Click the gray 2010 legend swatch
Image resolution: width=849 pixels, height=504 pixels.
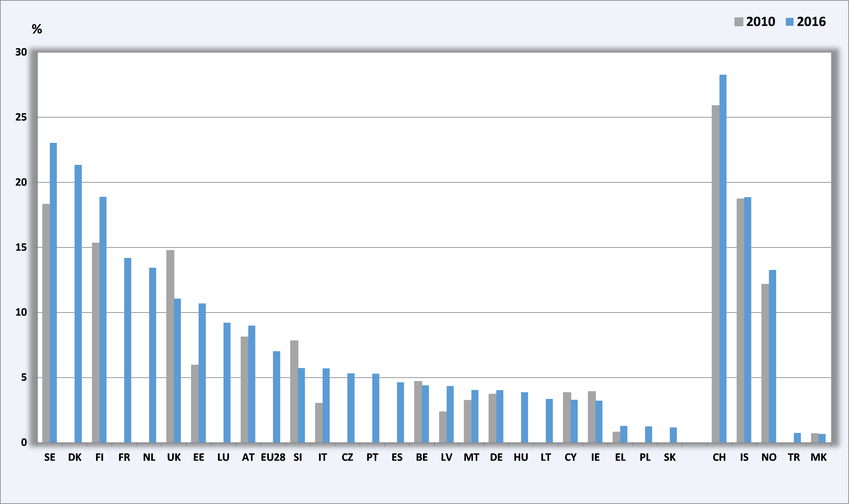tap(739, 22)
